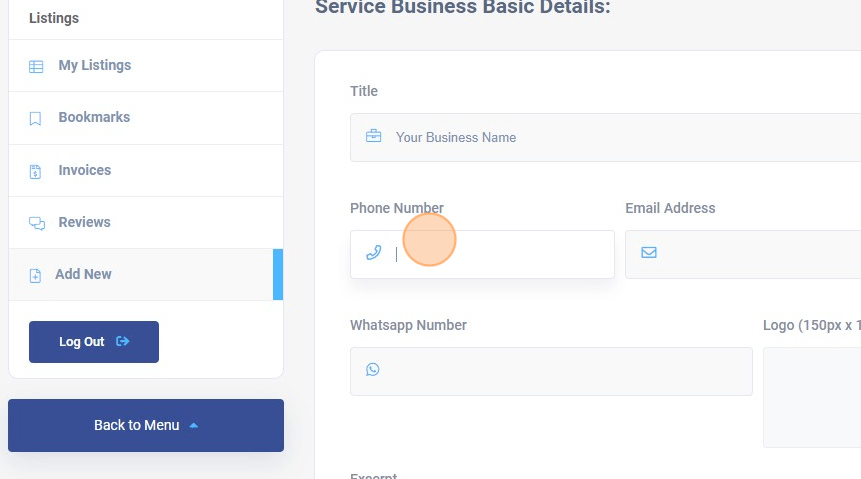Viewport: 861px width, 479px height.
Task: Click the bookmark icon in the sidebar
Action: (36, 119)
